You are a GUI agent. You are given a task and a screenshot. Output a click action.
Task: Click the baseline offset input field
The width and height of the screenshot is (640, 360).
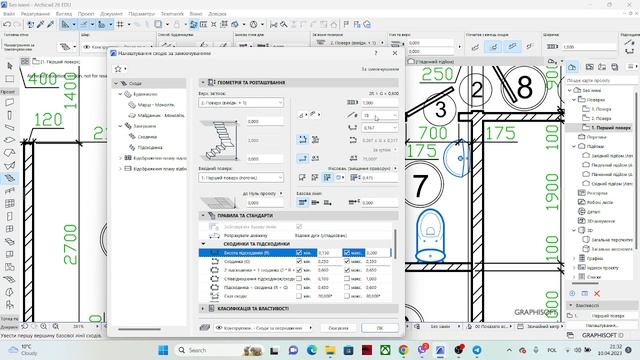380,202
